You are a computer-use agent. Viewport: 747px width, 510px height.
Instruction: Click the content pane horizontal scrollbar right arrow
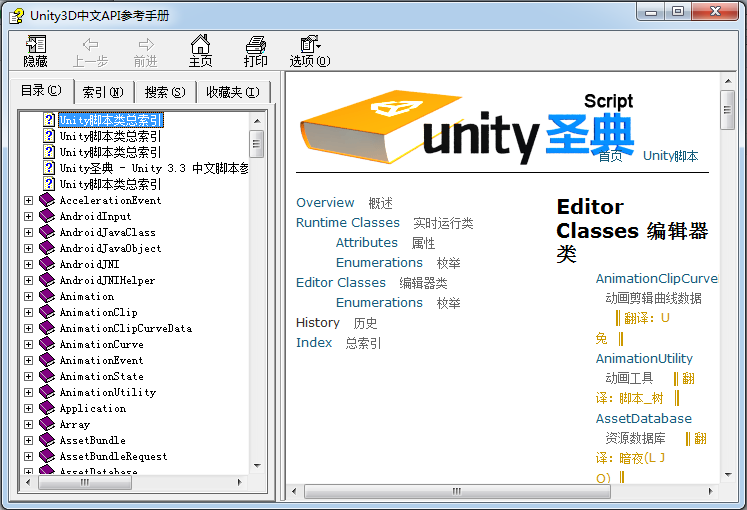pyautogui.click(x=710, y=491)
